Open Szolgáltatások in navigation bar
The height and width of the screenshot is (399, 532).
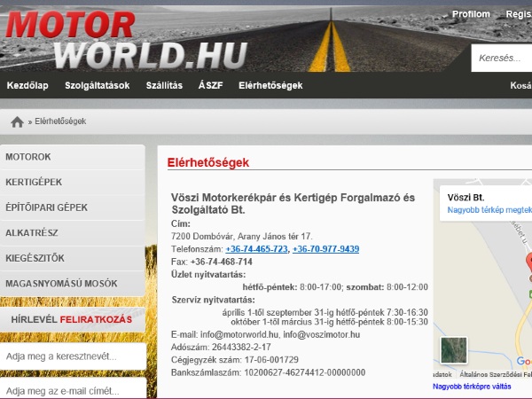[x=97, y=85]
